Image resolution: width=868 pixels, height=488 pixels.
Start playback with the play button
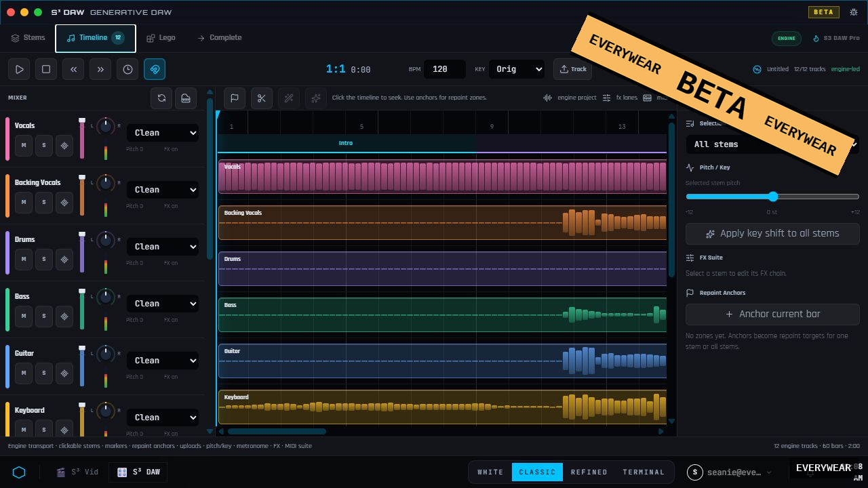[19, 69]
